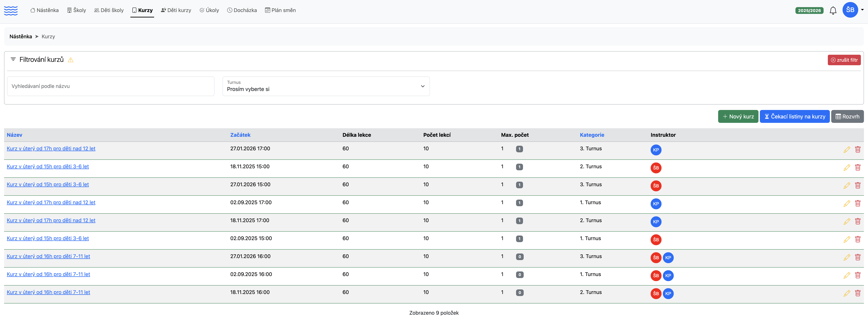Click the pencil edit icon in first row
Viewport: 868px width, 326px height.
(x=846, y=149)
